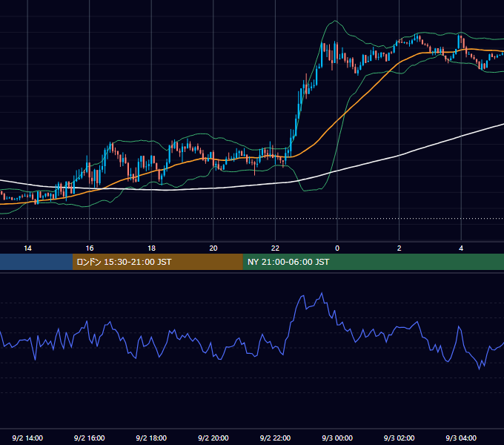The height and width of the screenshot is (445, 504).
Task: Click the price axis label 18
Action: [x=151, y=248]
